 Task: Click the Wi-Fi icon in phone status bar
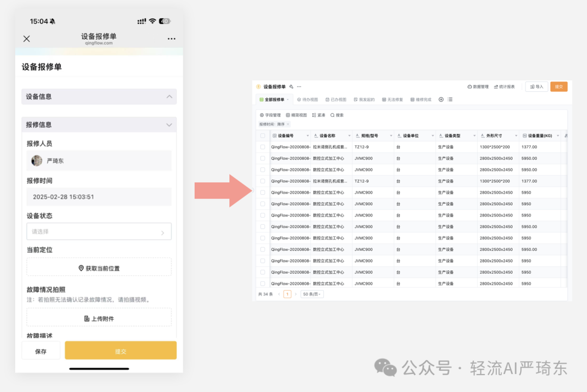click(x=152, y=21)
